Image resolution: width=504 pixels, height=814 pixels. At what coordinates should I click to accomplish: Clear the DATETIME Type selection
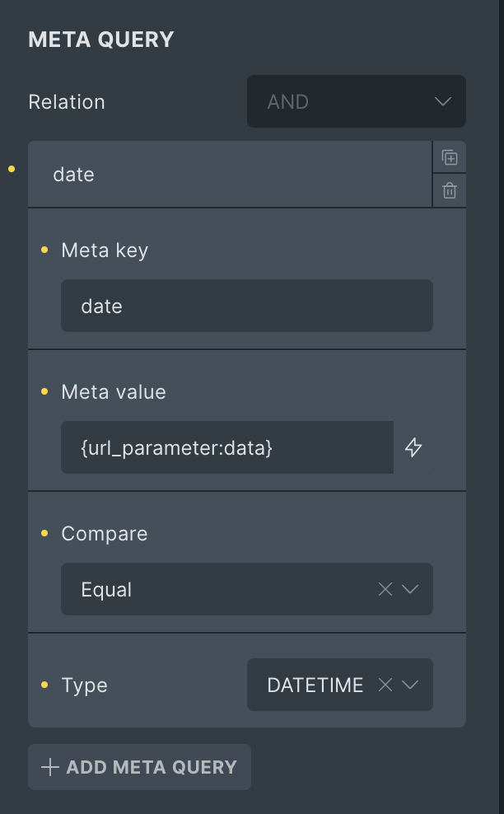pos(385,685)
